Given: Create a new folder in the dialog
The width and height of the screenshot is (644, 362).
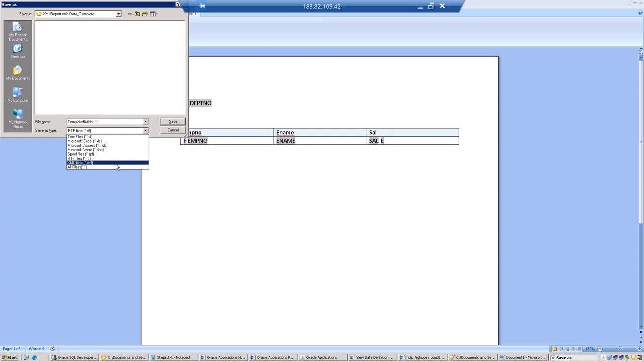Looking at the screenshot, I should (145, 14).
